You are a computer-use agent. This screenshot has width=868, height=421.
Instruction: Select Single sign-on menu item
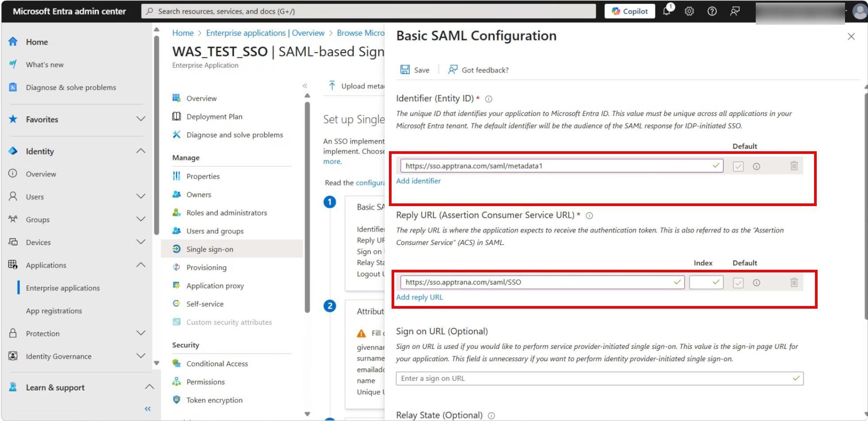pos(232,249)
